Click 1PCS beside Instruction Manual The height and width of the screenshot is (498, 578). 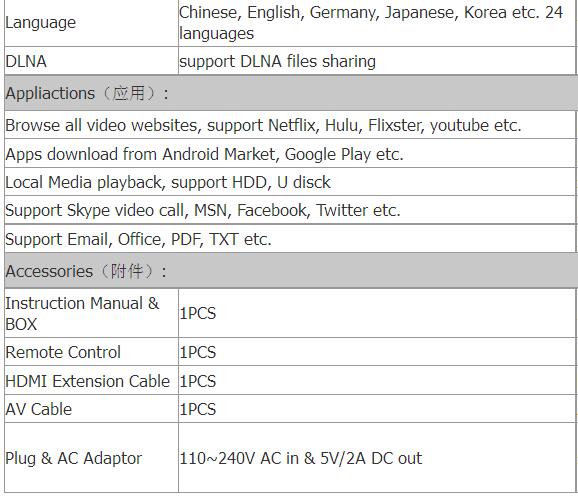(198, 314)
